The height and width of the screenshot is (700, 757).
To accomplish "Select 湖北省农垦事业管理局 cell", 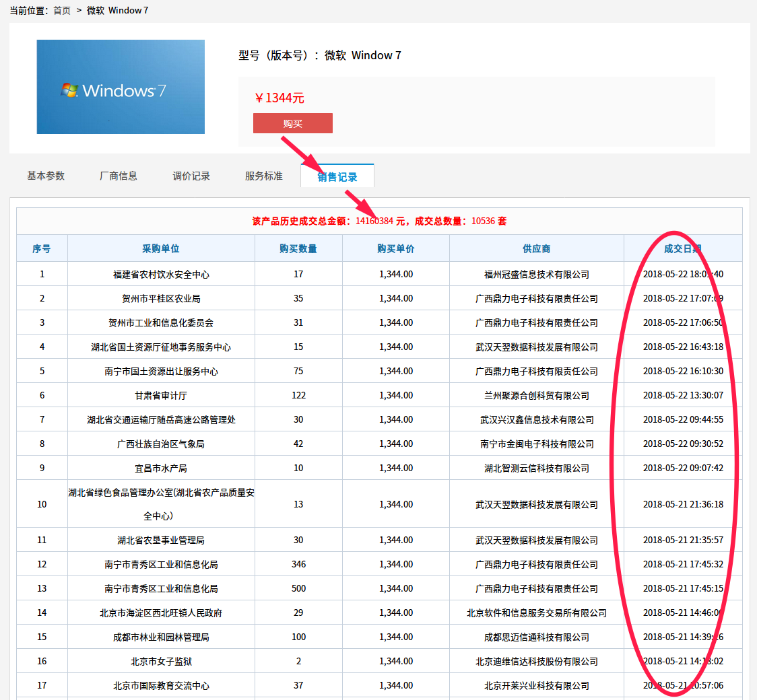I will (161, 540).
